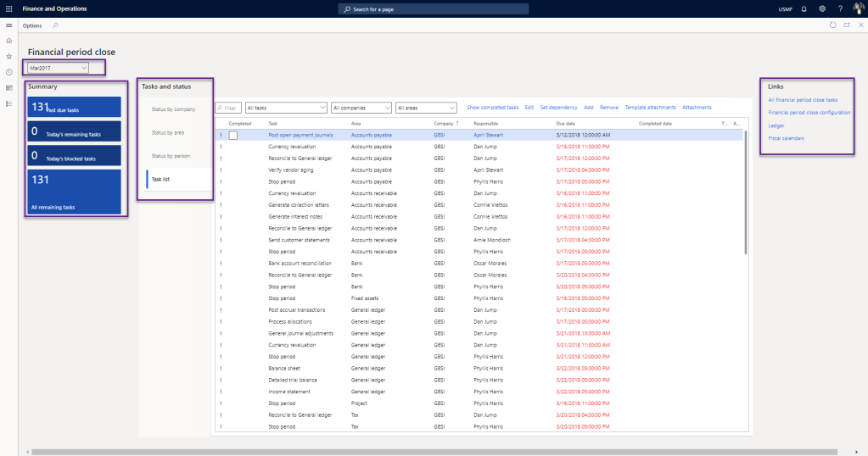Go to Home in left sidebar
The image size is (868, 456).
pyautogui.click(x=8, y=41)
